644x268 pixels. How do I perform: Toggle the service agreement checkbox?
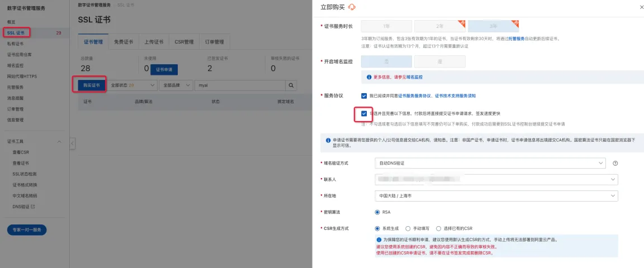point(364,96)
